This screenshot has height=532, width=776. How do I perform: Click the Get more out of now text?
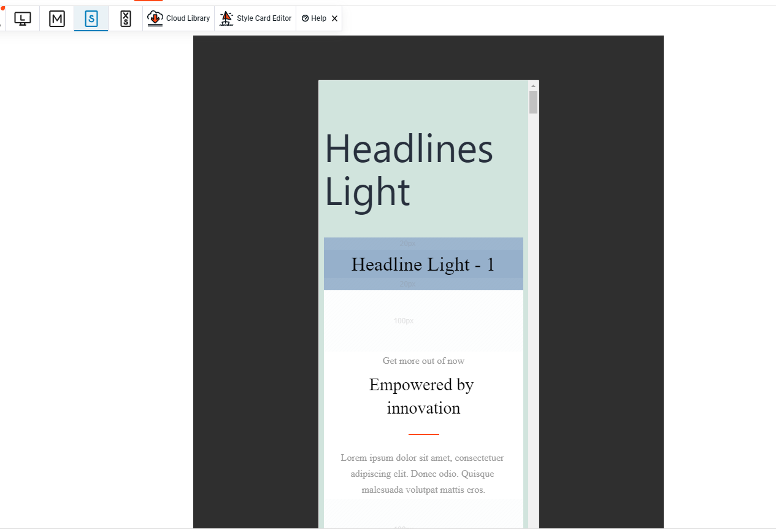(423, 361)
